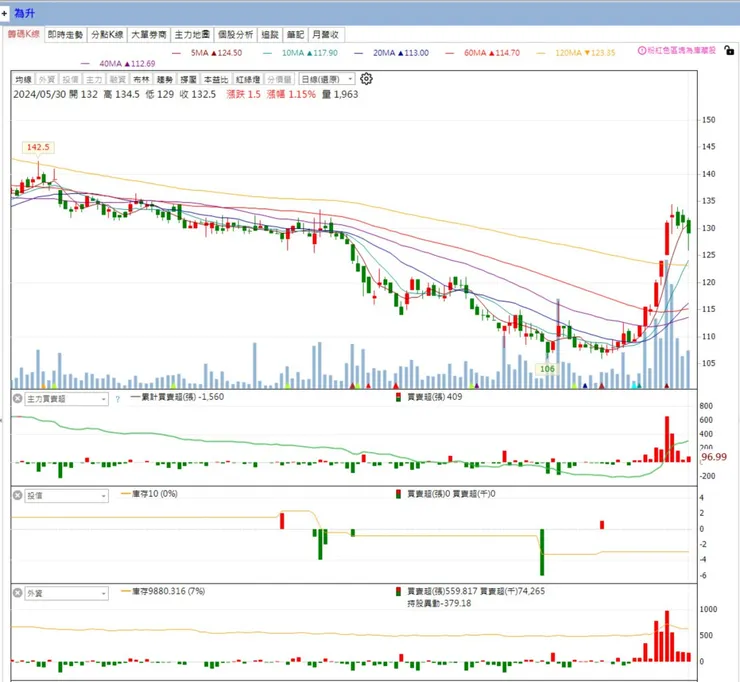Open the 日線(還原) period dropdown
740x682 pixels.
[x=327, y=79]
